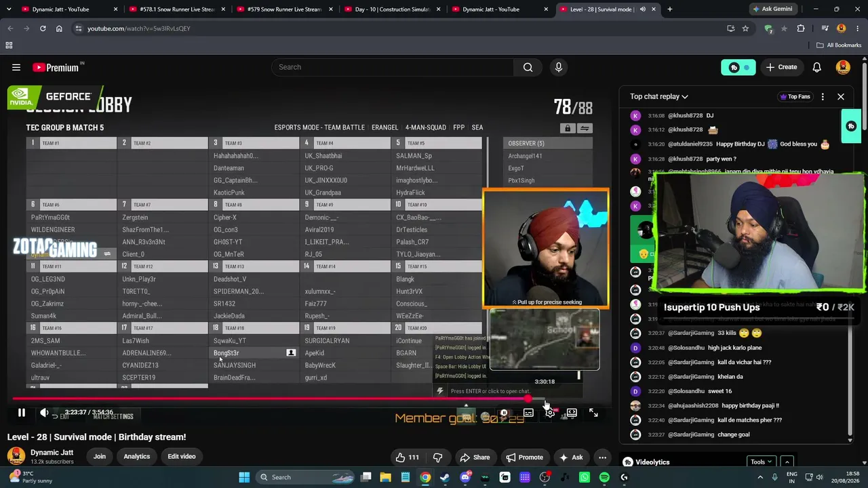The width and height of the screenshot is (868, 488).
Task: Switch to #579 Snow Runner Live Stream tab
Action: 284,9
